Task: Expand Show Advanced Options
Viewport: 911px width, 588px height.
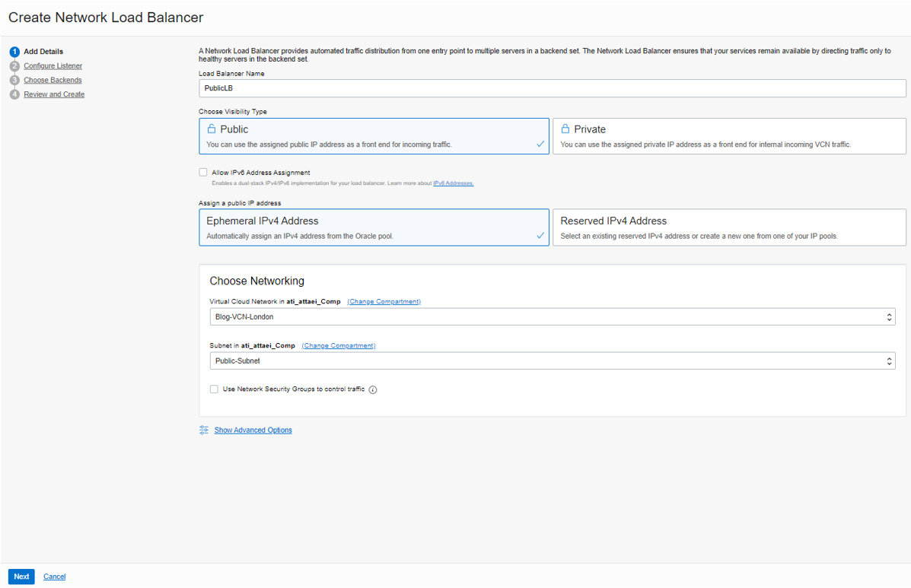Action: pos(253,430)
